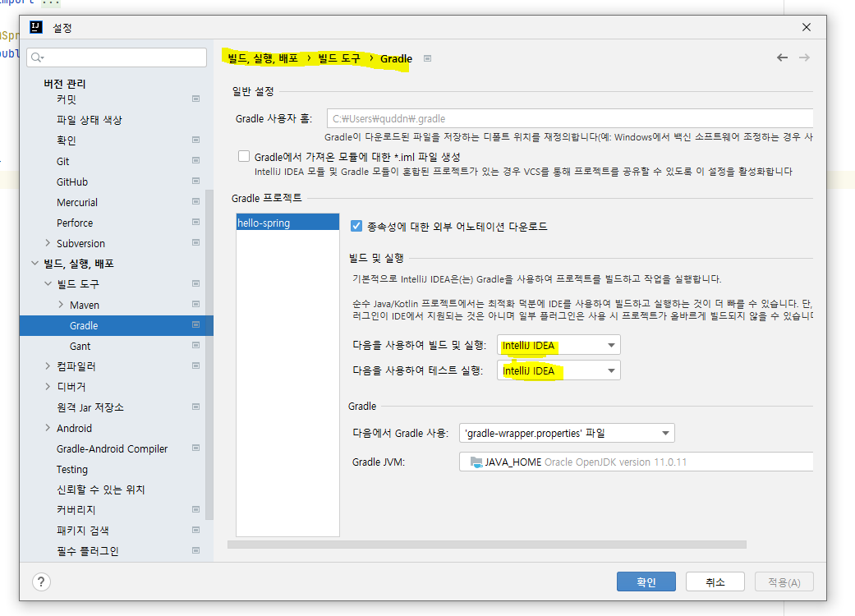Click the project-level icon beside Gant
Viewport: 855px width, 616px height.
(195, 345)
